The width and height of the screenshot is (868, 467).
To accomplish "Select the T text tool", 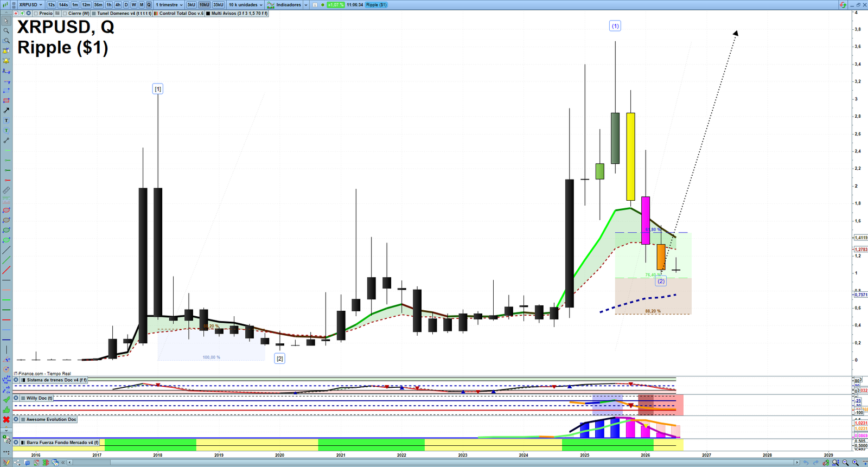I will pyautogui.click(x=6, y=120).
